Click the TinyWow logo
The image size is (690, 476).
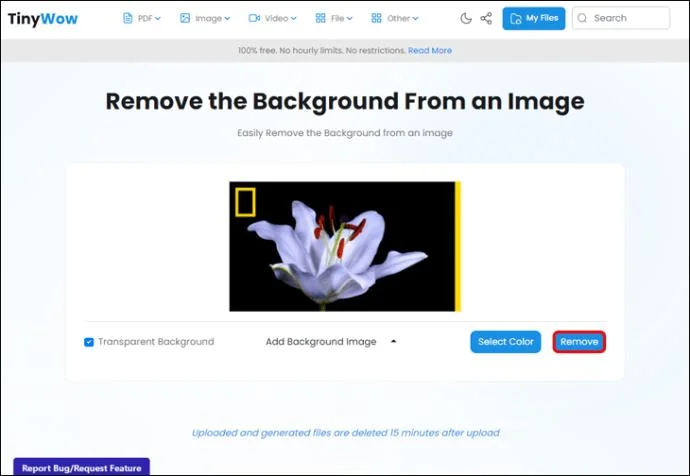[x=43, y=18]
